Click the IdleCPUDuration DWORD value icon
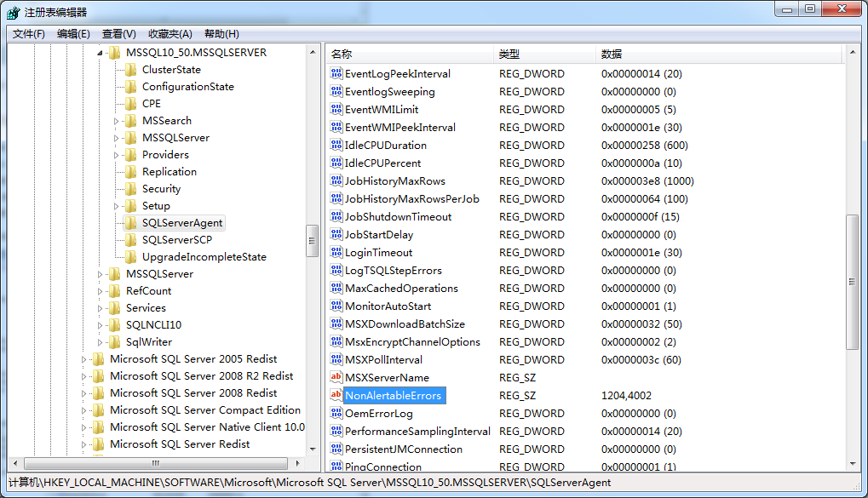 336,145
